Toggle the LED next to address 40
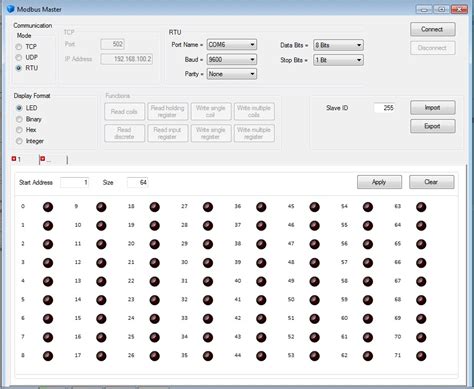The image size is (474, 389). pos(261,282)
